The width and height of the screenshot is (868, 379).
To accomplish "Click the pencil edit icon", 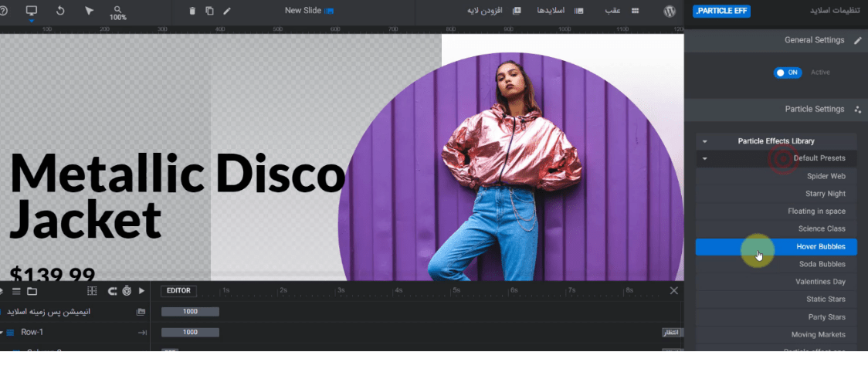I will point(227,11).
